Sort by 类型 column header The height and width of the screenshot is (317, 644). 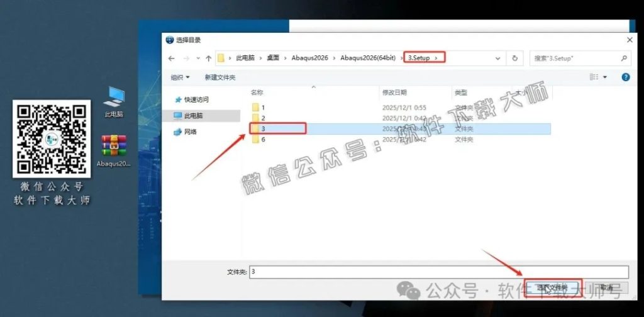tap(461, 93)
